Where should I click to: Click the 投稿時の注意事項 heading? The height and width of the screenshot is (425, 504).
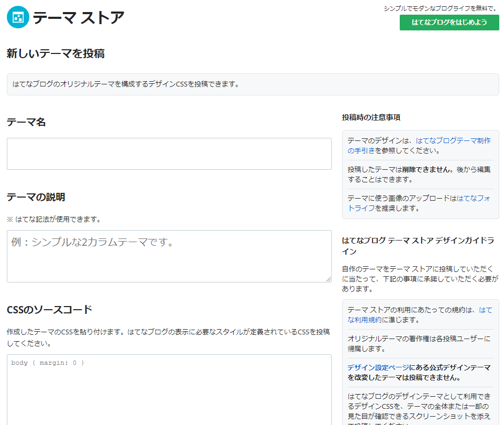click(x=371, y=117)
